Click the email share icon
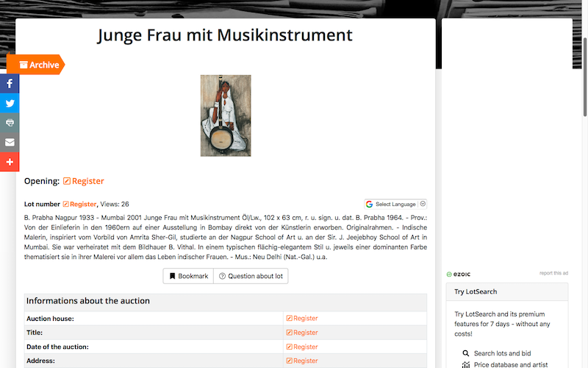Screen dimensions: 588x368 coord(10,142)
